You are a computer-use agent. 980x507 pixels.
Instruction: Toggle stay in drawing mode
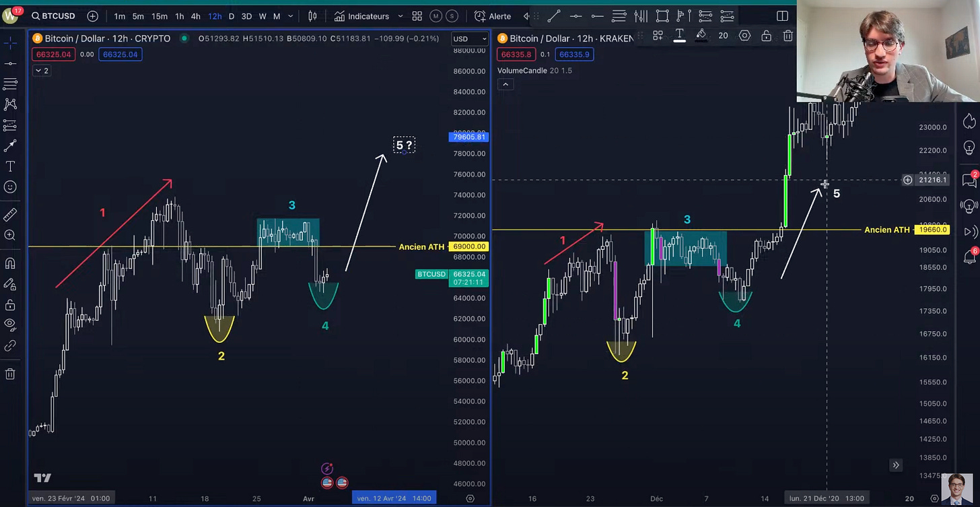[10, 284]
